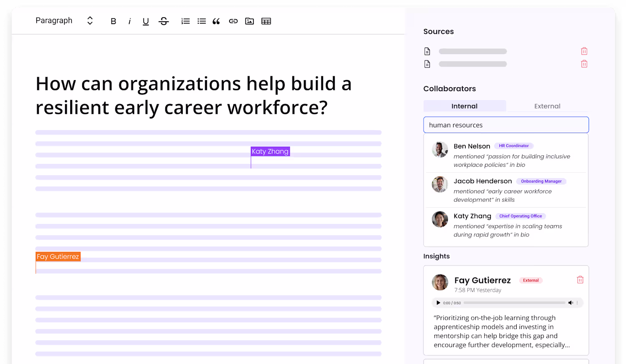Viewport: 626px width, 364px height.
Task: Click the "HR Coordinator" badge
Action: point(514,146)
